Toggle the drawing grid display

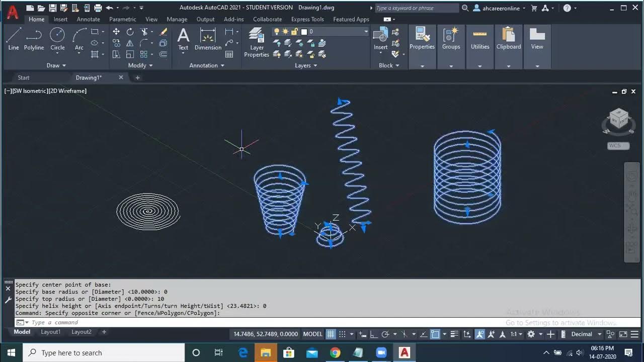[331, 334]
